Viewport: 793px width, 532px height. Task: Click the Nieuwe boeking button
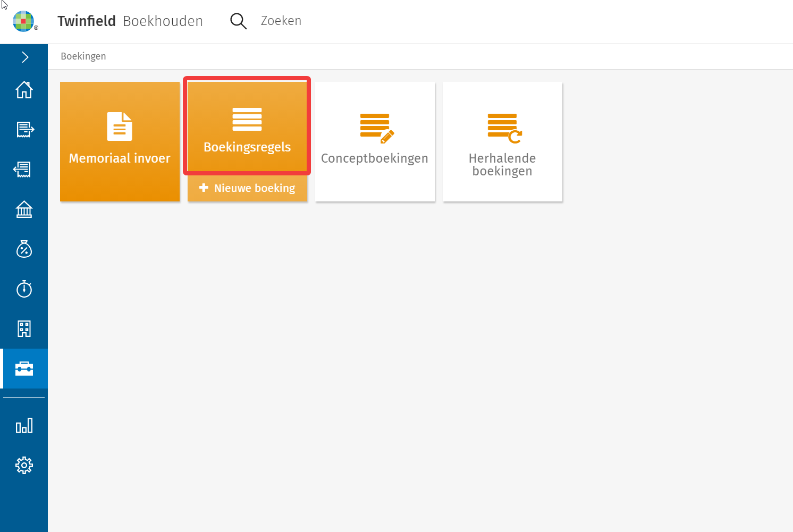click(x=247, y=188)
